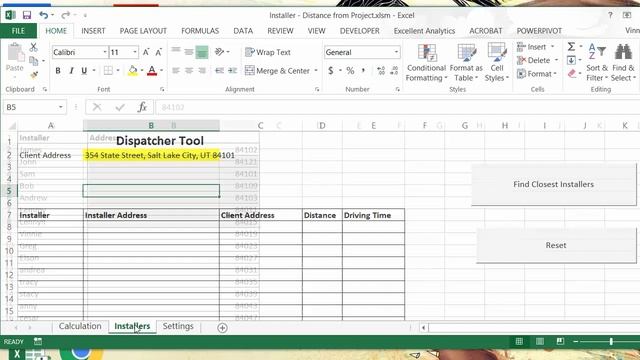The image size is (640, 360).
Task: Toggle middle vertical alignment
Action: 189,52
